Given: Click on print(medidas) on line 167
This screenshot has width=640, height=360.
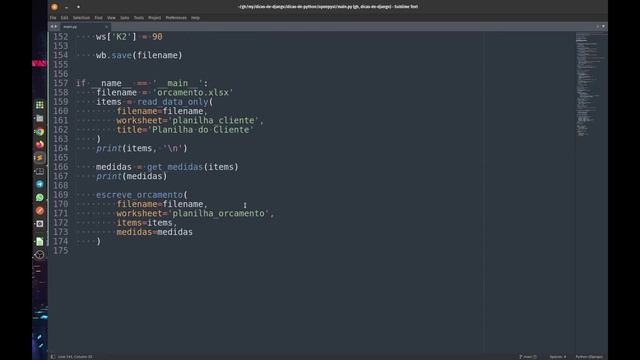Looking at the screenshot, I should (x=131, y=176).
